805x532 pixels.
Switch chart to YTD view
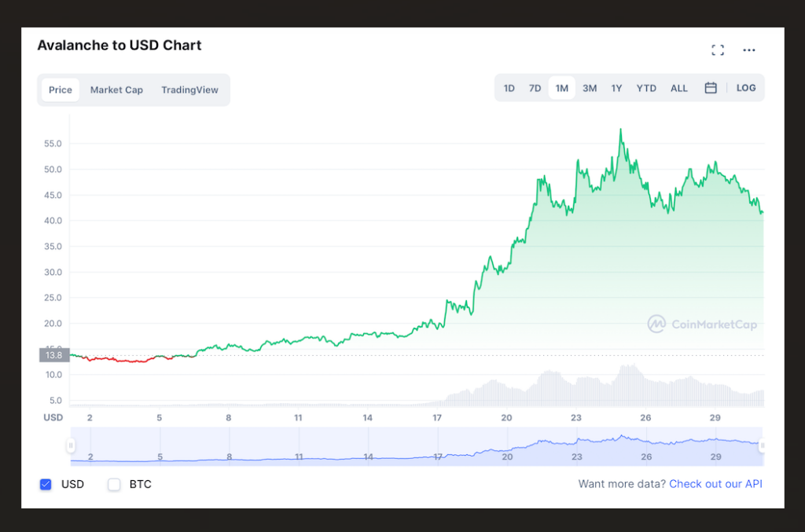click(646, 88)
